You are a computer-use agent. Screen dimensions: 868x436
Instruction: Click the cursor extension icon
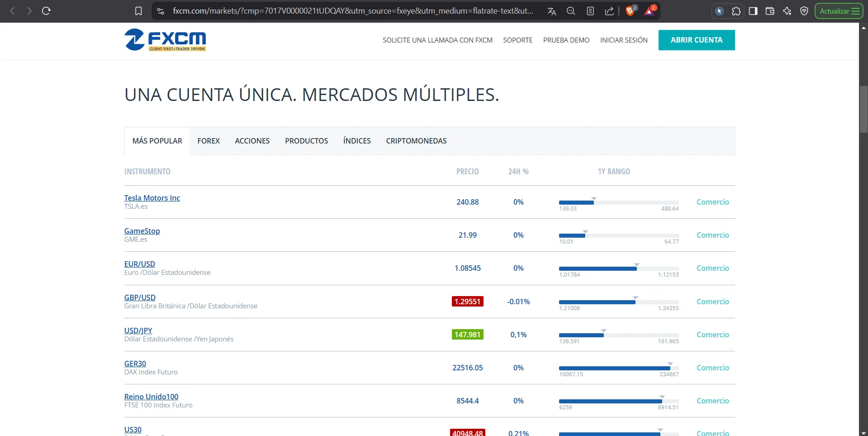pyautogui.click(x=719, y=11)
